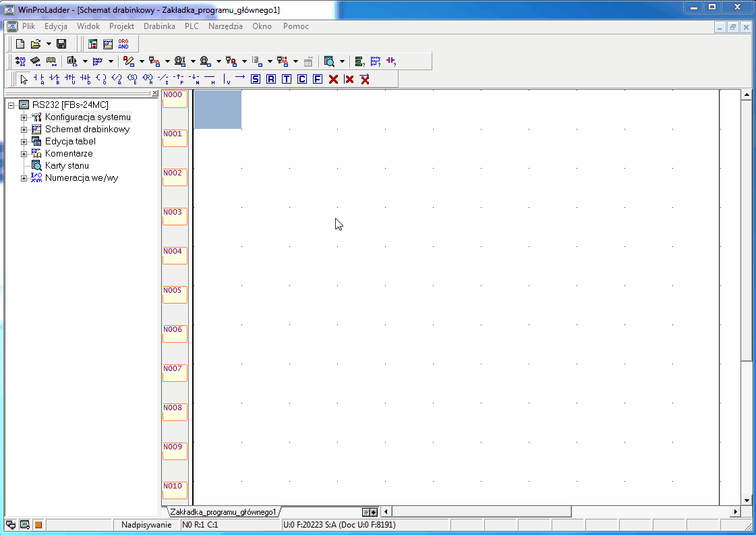Open dropdown next to magnifier search icon
The width and height of the screenshot is (756, 535).
(x=342, y=61)
